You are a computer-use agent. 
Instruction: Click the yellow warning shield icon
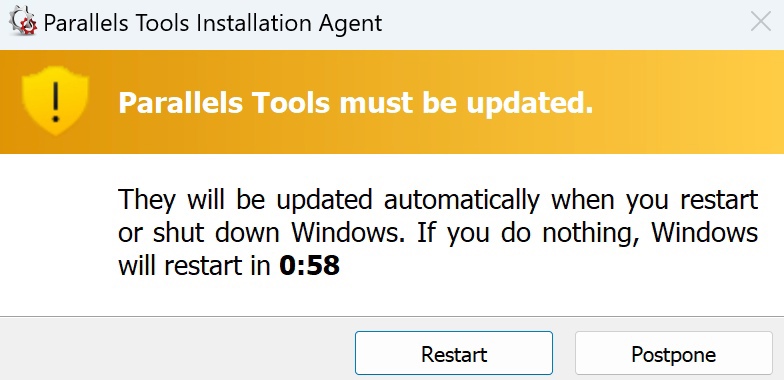click(56, 102)
